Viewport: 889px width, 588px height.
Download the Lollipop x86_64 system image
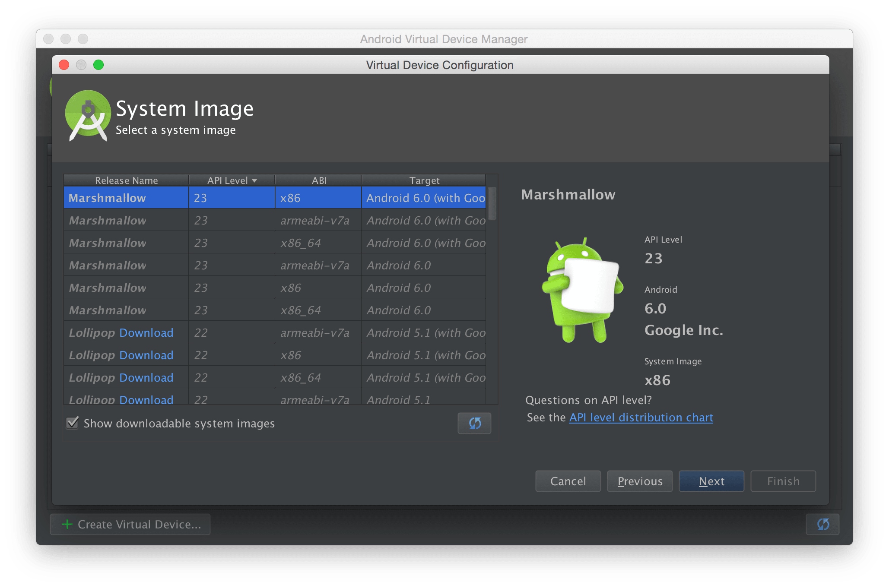[x=146, y=377]
